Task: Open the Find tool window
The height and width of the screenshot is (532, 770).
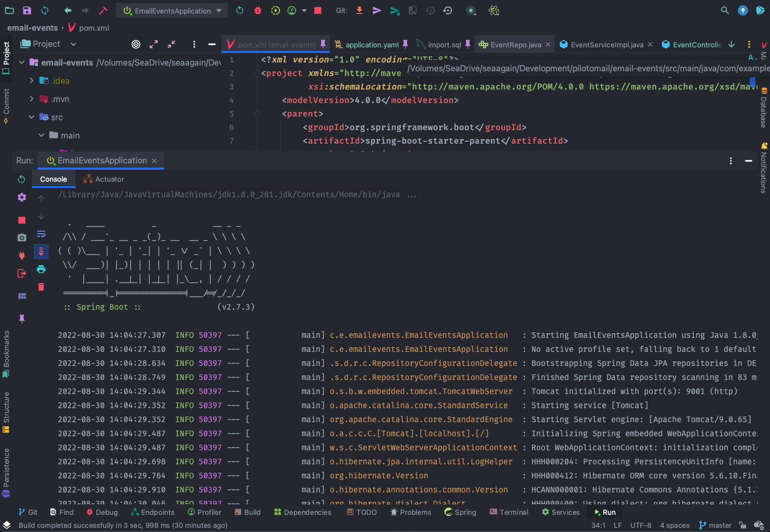Action: [61, 512]
